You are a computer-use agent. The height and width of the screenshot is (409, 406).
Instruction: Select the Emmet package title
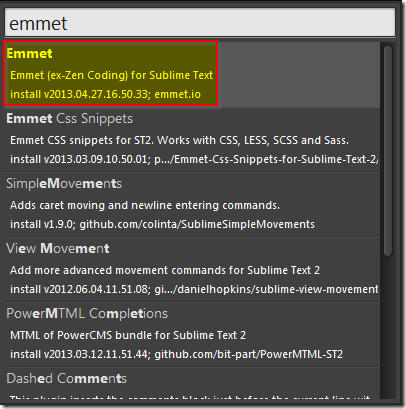[x=29, y=54]
